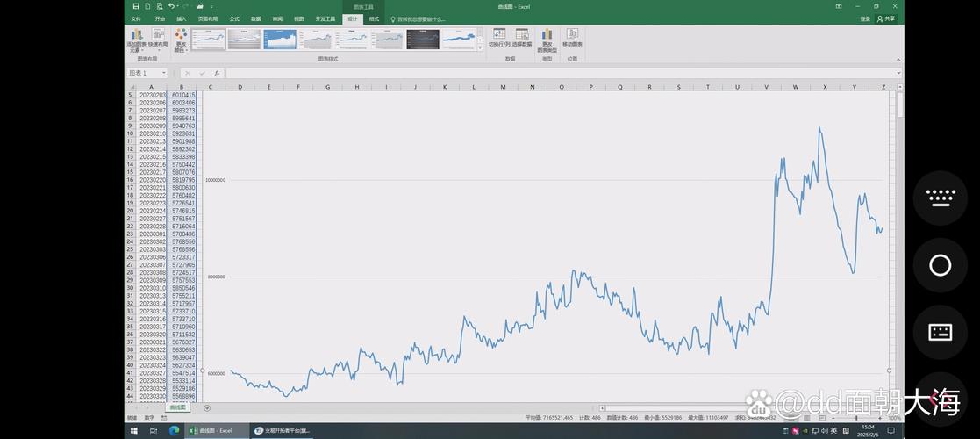The width and height of the screenshot is (980, 439).
Task: Open the Name Box dropdown showing 图表 1
Action: pos(165,73)
